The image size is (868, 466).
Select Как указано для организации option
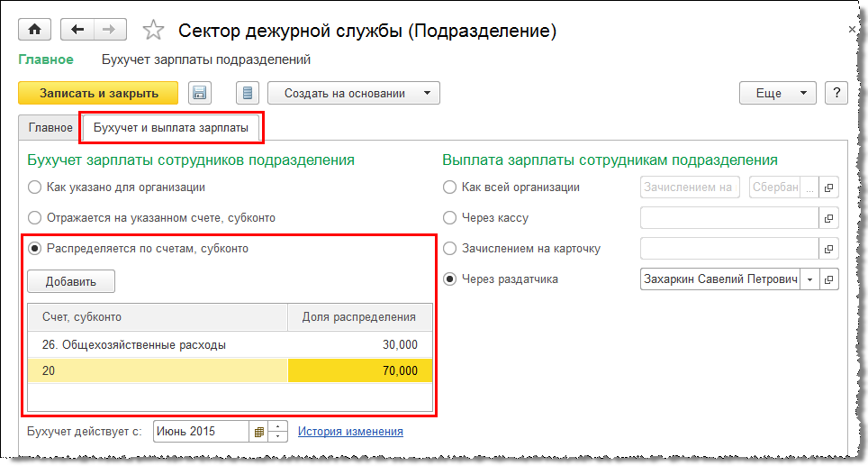point(35,187)
